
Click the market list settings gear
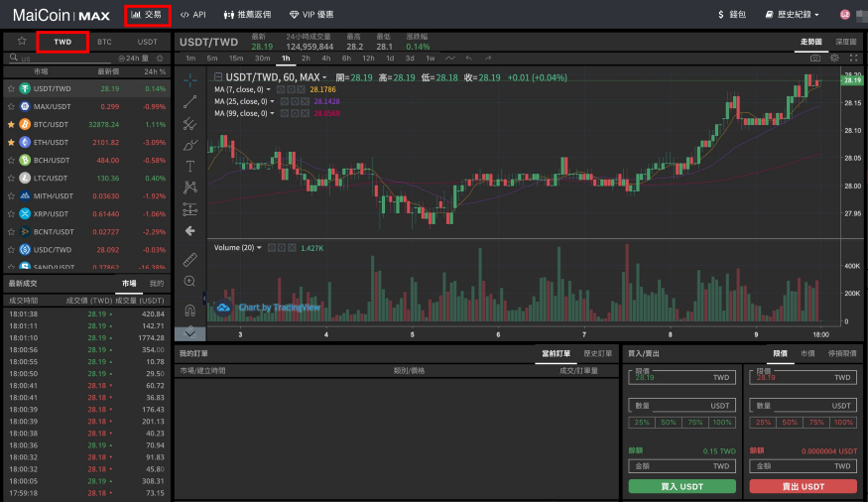(160, 59)
